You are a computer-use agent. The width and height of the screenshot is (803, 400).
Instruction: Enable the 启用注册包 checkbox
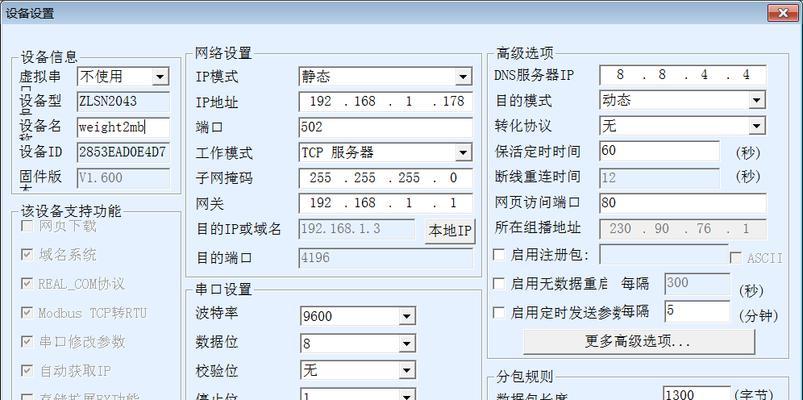[x=498, y=254]
